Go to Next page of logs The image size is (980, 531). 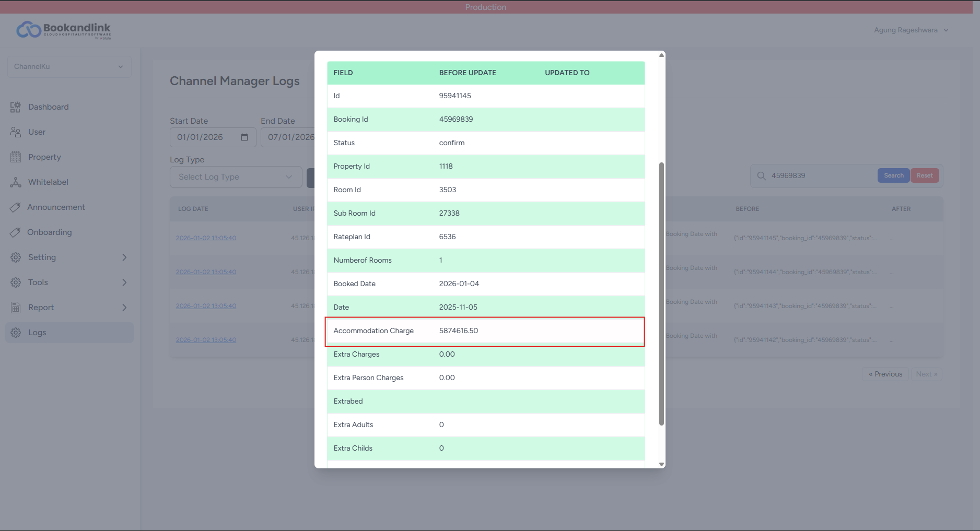(x=927, y=374)
